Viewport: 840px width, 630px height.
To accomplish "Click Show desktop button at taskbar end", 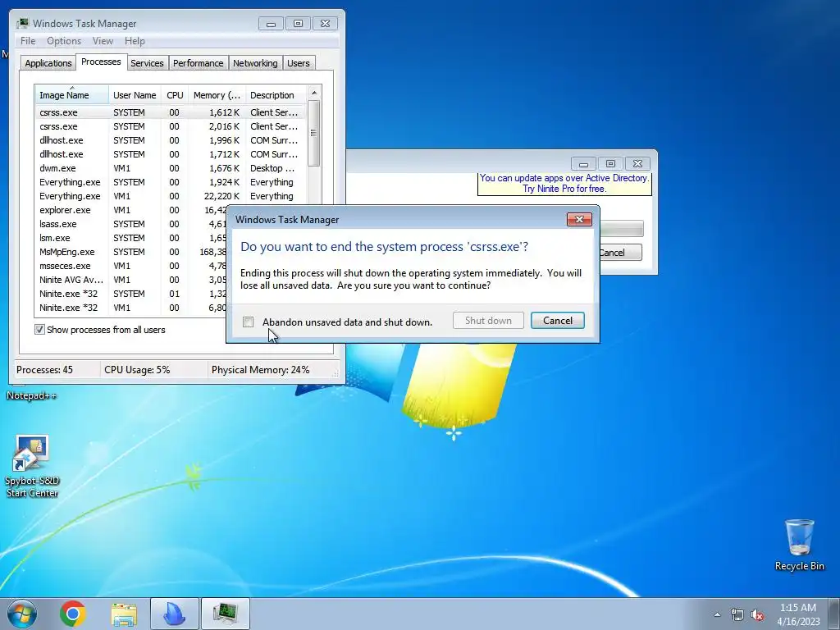I will (x=834, y=614).
